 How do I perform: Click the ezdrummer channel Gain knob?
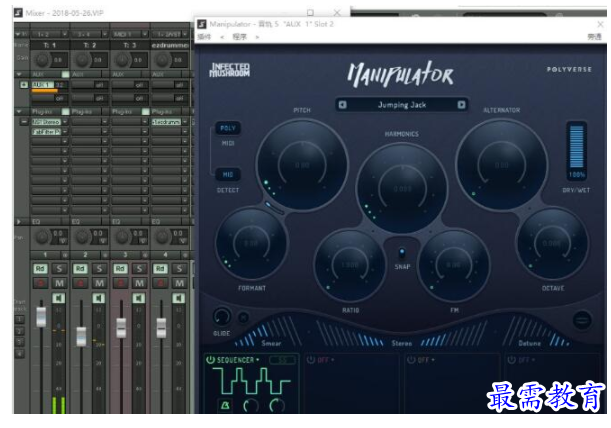[x=162, y=60]
